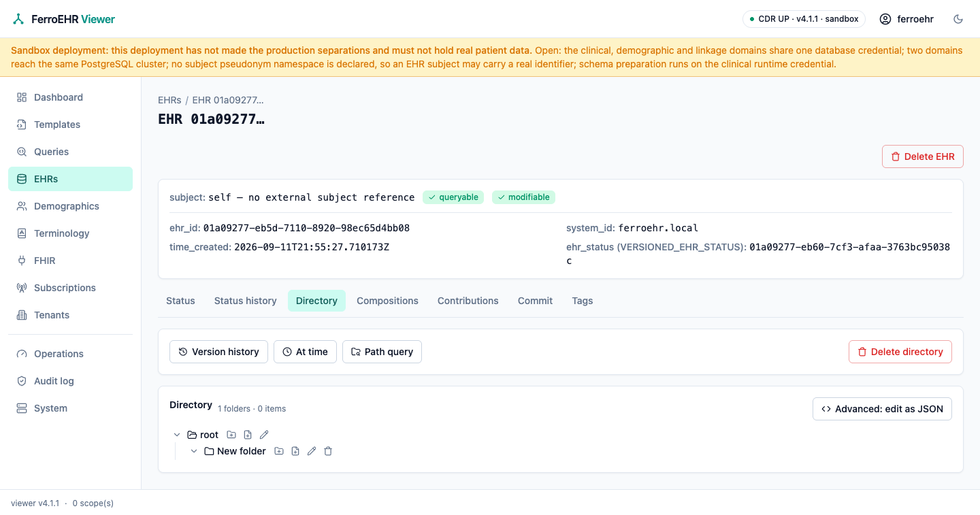
Task: Go to Operations
Action: point(70,354)
